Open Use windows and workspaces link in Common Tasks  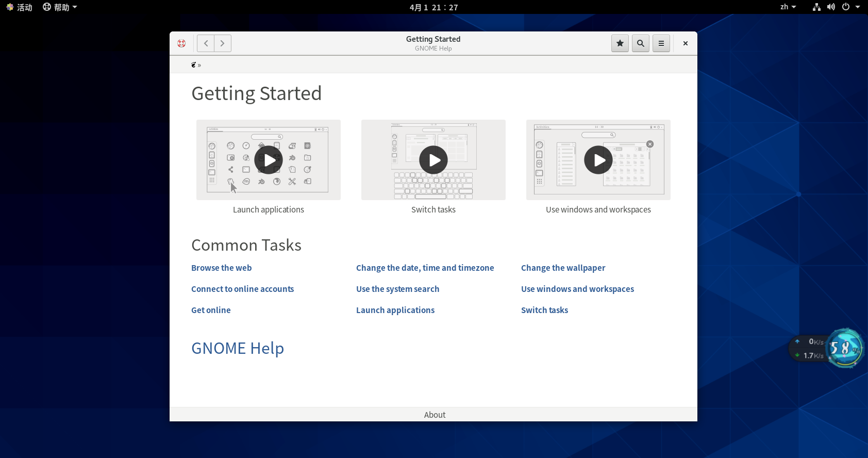pyautogui.click(x=578, y=289)
